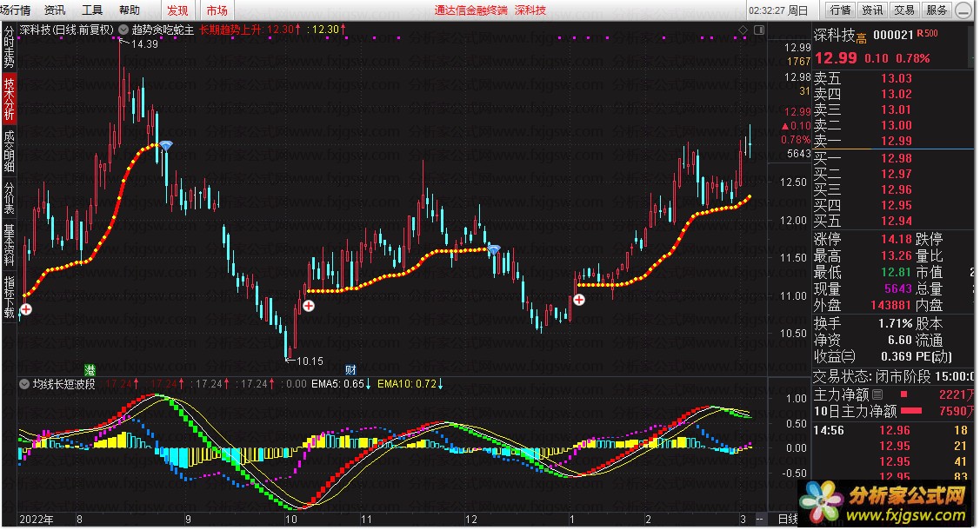
Task: Click the large 12.99 current price
Action: point(836,58)
